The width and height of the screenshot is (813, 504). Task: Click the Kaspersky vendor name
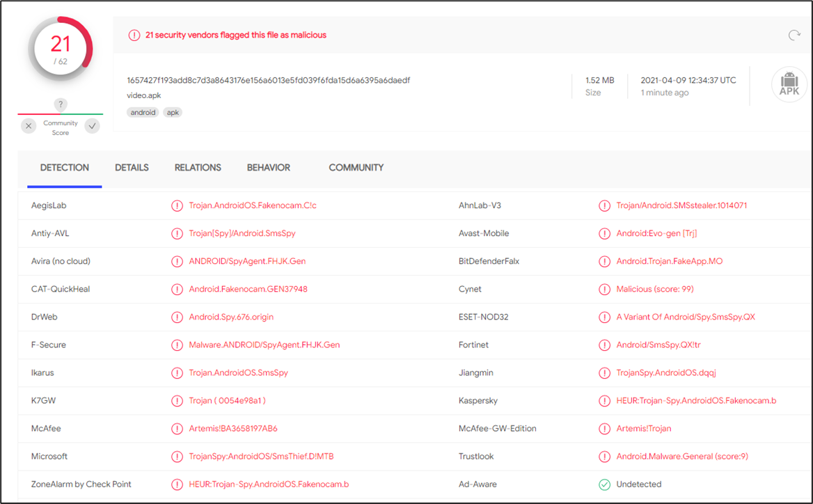point(478,401)
